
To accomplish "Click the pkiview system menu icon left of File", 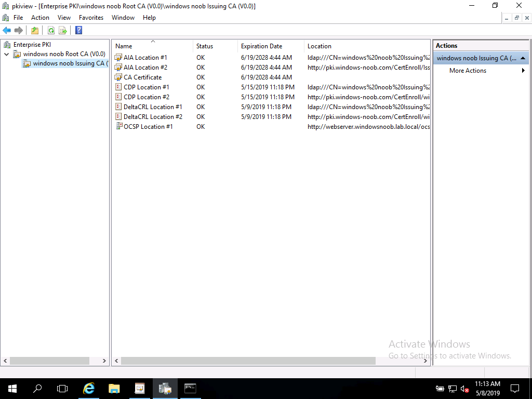I will 6,18.
